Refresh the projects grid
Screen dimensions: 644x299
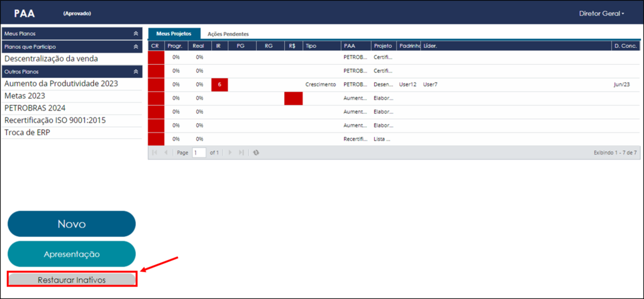[256, 153]
